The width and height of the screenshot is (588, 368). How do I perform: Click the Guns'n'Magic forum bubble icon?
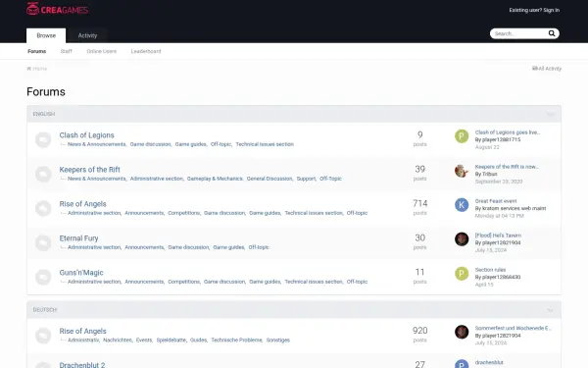click(x=43, y=277)
